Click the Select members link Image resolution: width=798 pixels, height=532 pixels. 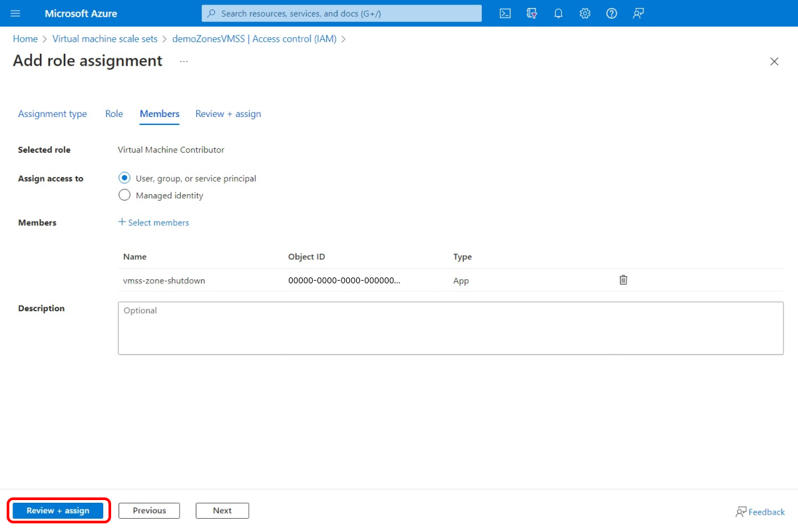[154, 222]
